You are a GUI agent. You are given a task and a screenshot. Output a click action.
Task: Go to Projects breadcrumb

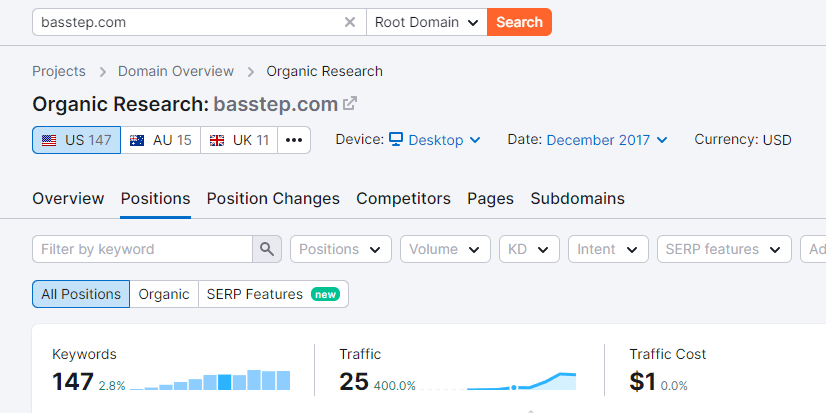59,71
